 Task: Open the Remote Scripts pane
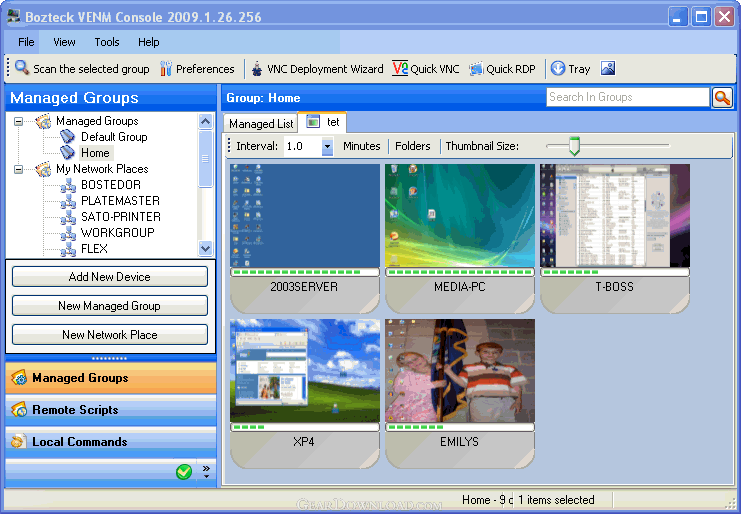[x=111, y=410]
